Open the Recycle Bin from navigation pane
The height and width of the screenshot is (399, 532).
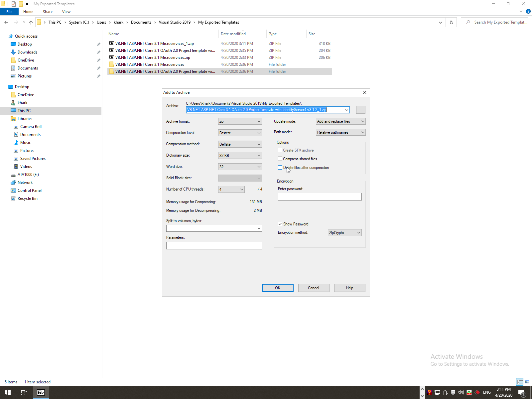pyautogui.click(x=28, y=199)
